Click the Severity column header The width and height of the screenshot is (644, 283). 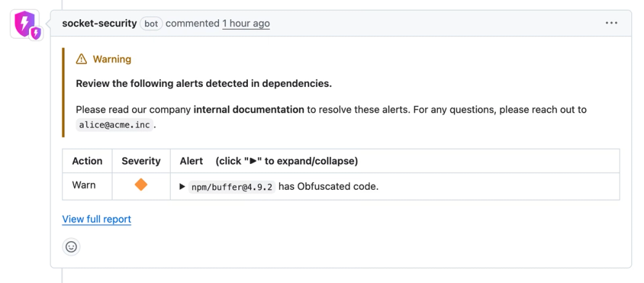(x=141, y=161)
